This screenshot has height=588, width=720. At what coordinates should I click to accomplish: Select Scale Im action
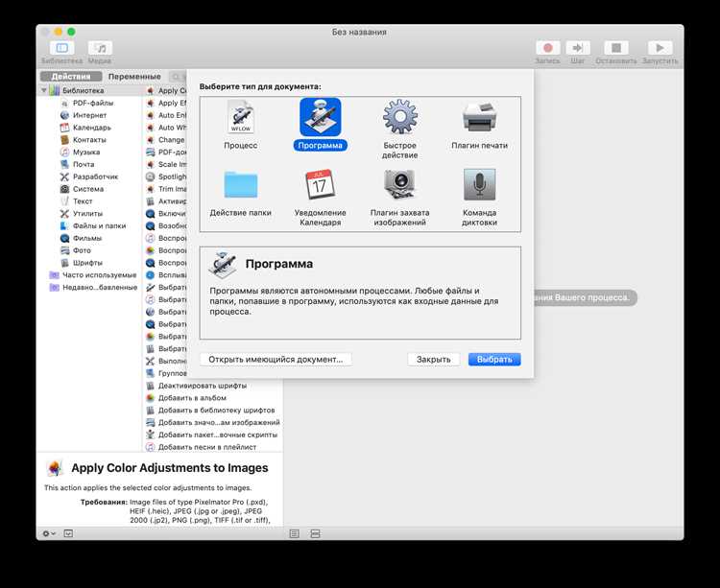point(166,164)
